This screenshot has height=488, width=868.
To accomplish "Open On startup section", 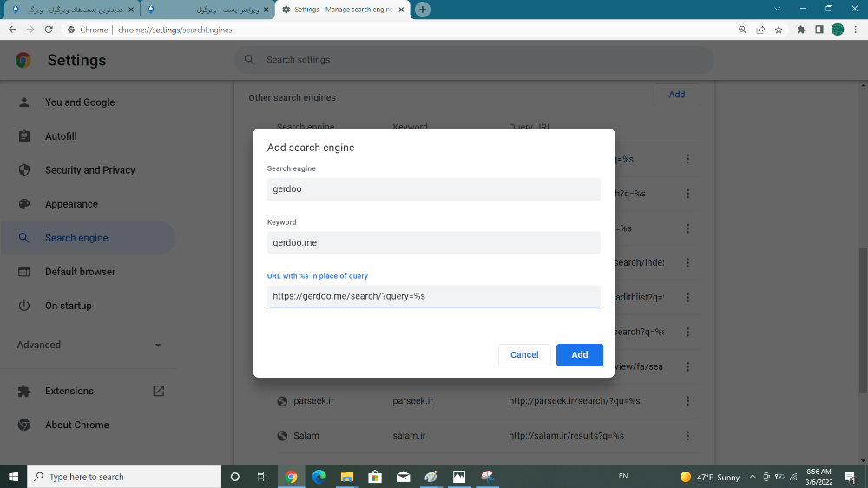I will coord(68,305).
